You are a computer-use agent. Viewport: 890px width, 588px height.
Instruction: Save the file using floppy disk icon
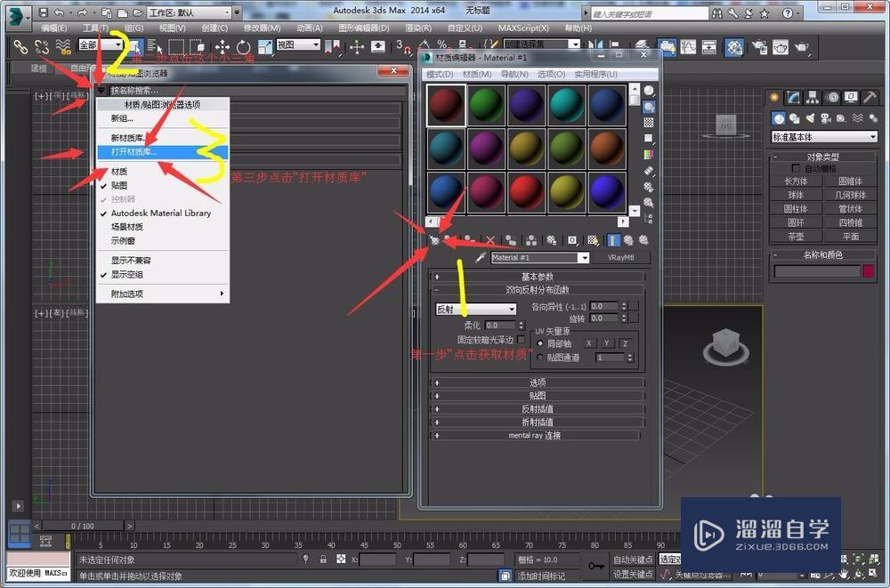tap(43, 12)
